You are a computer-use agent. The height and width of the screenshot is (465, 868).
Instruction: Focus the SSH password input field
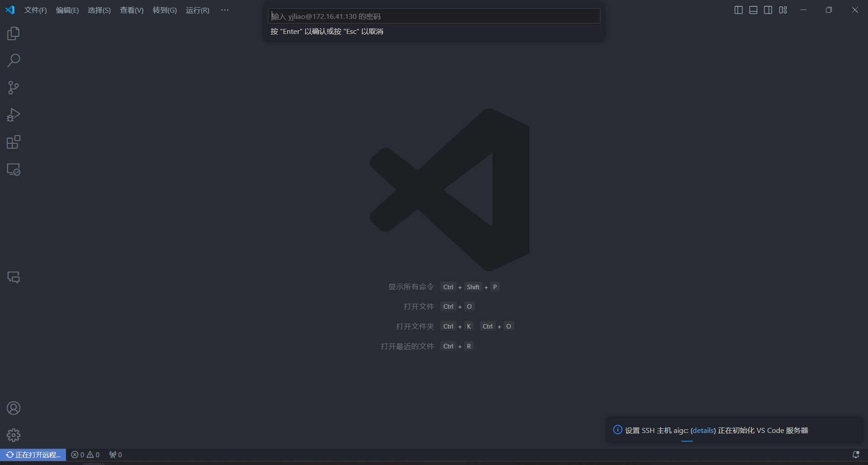point(434,16)
